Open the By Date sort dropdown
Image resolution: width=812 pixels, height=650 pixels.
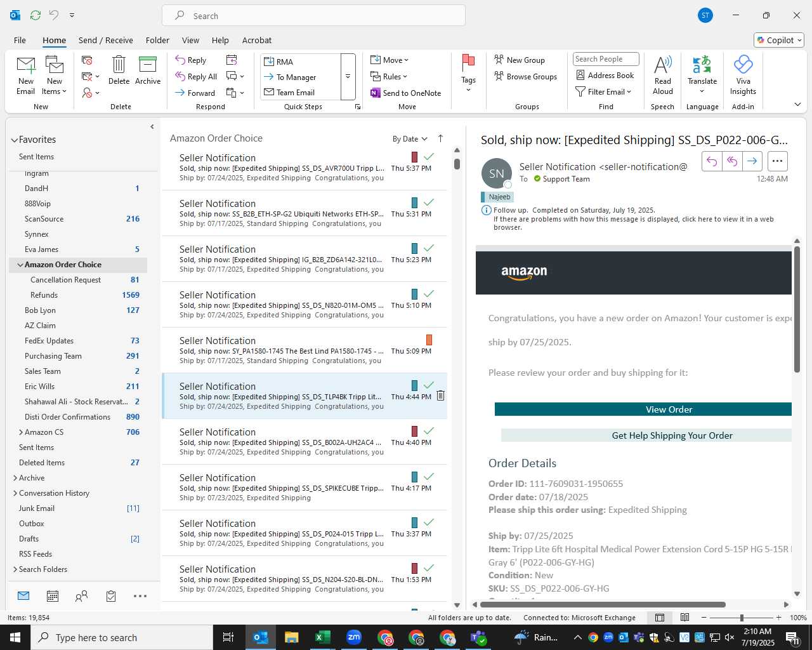[x=410, y=139]
